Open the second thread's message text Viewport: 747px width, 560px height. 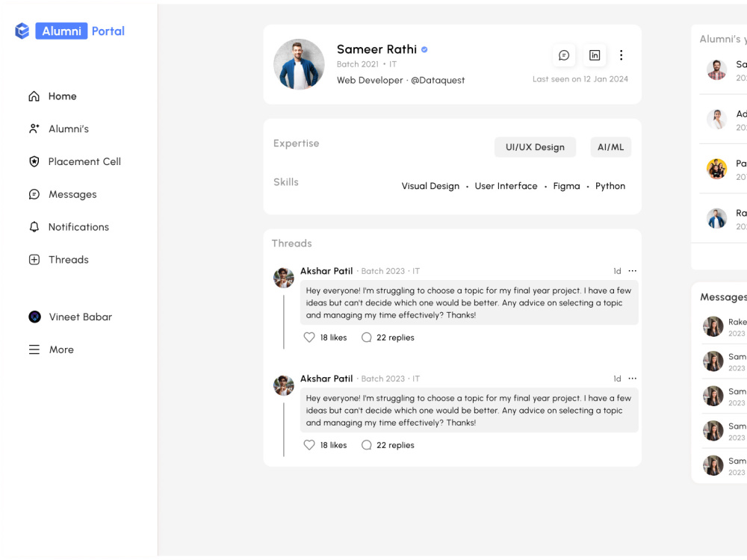point(469,411)
